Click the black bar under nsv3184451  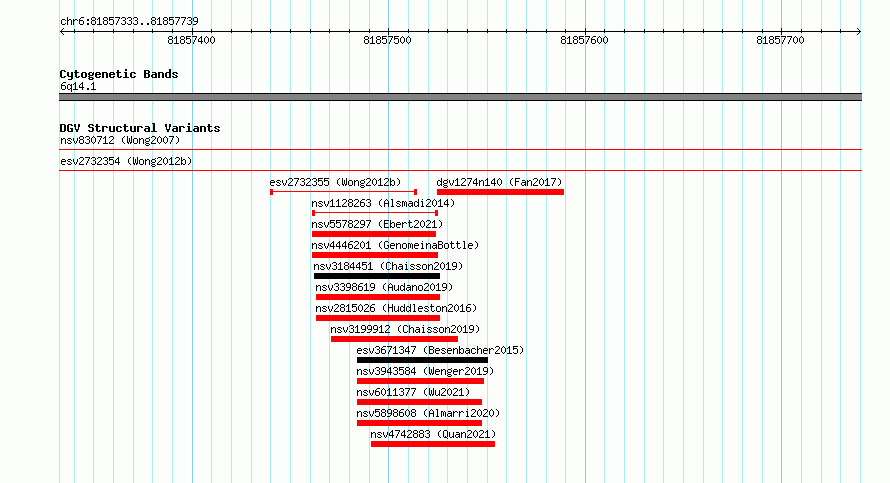click(x=377, y=276)
